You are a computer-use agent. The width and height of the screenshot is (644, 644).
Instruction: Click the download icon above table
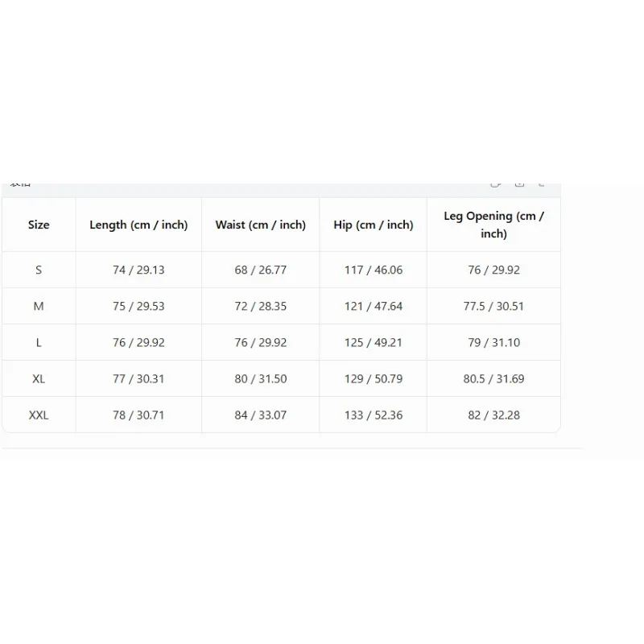(x=519, y=184)
